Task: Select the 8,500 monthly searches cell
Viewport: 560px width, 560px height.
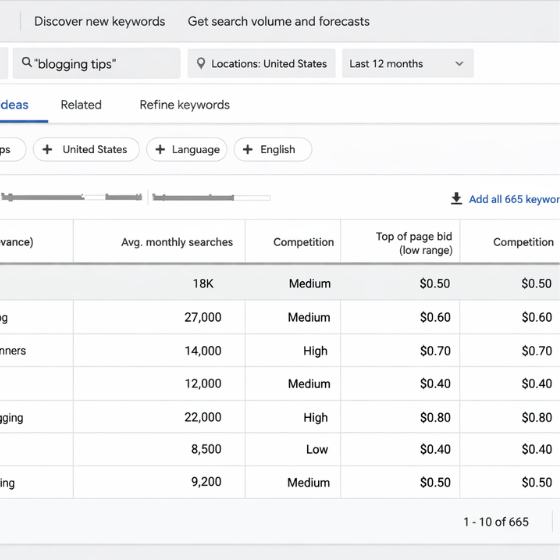Action: pyautogui.click(x=159, y=449)
